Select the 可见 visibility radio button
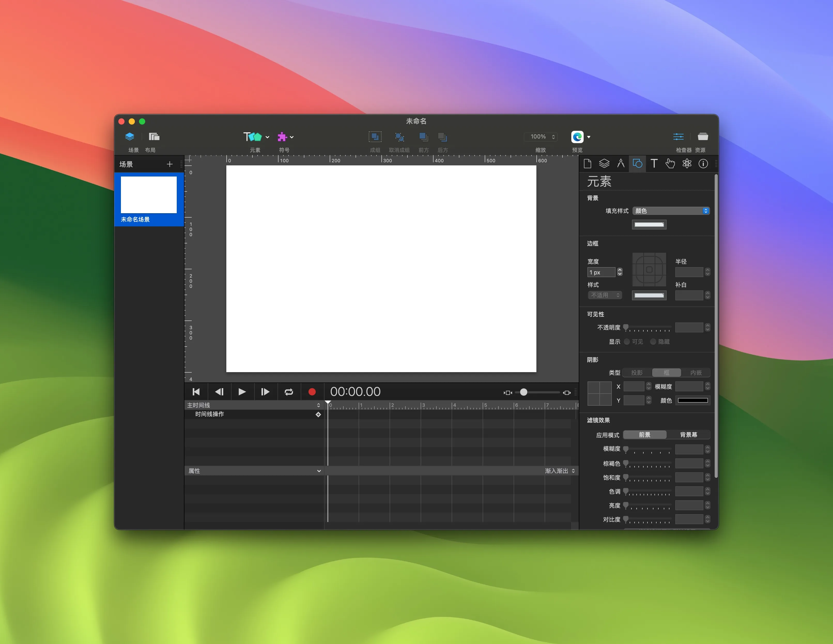Screen dimensions: 833x644 point(627,341)
